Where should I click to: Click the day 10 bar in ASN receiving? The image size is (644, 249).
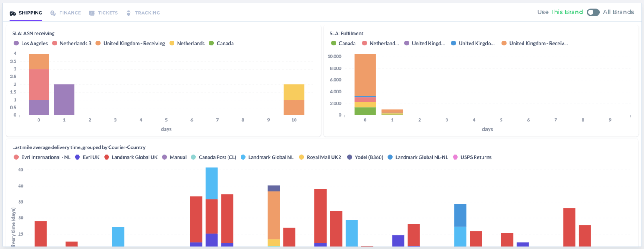pos(294,100)
